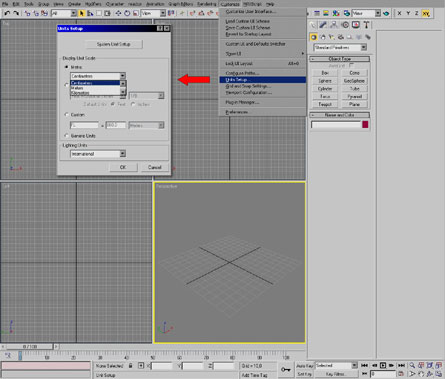Click OK in Units Setup dialog
Viewport: 445px width, 379px height.
point(123,167)
